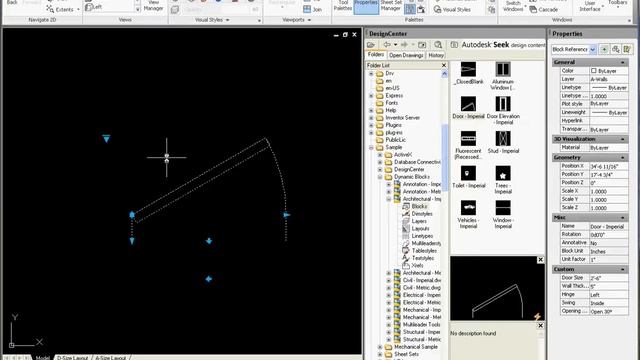Open the Block Reference object type dropdown
Viewport: 640px width, 360px height.
pyautogui.click(x=593, y=49)
